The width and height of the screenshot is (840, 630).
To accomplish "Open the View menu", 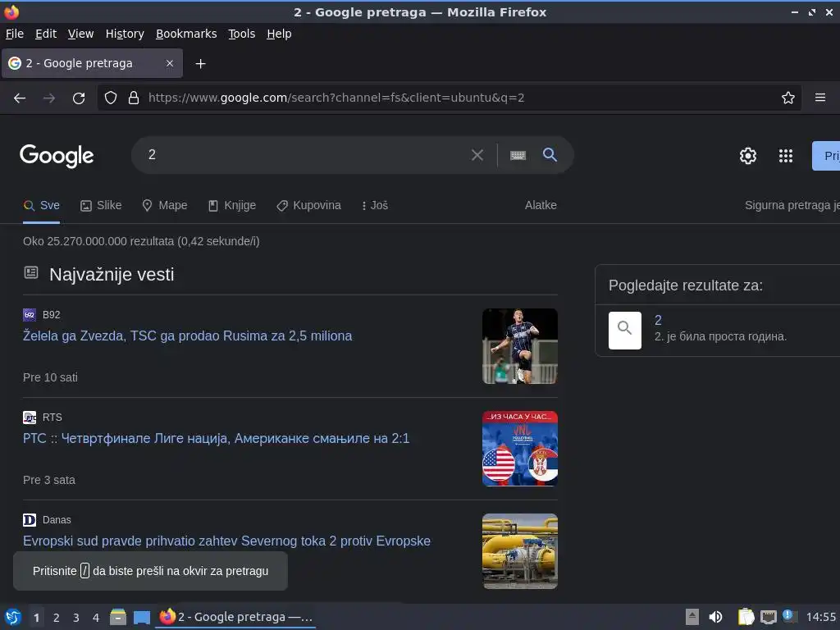I will tap(80, 34).
